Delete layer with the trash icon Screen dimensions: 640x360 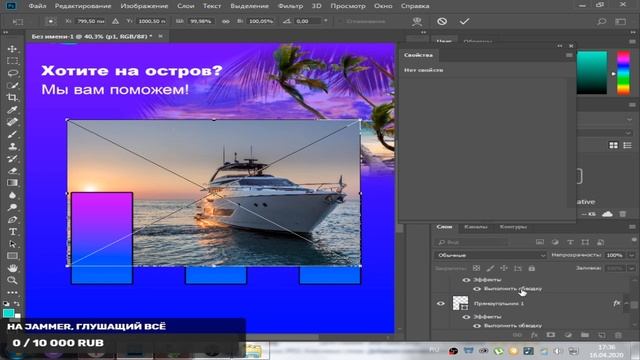click(618, 335)
